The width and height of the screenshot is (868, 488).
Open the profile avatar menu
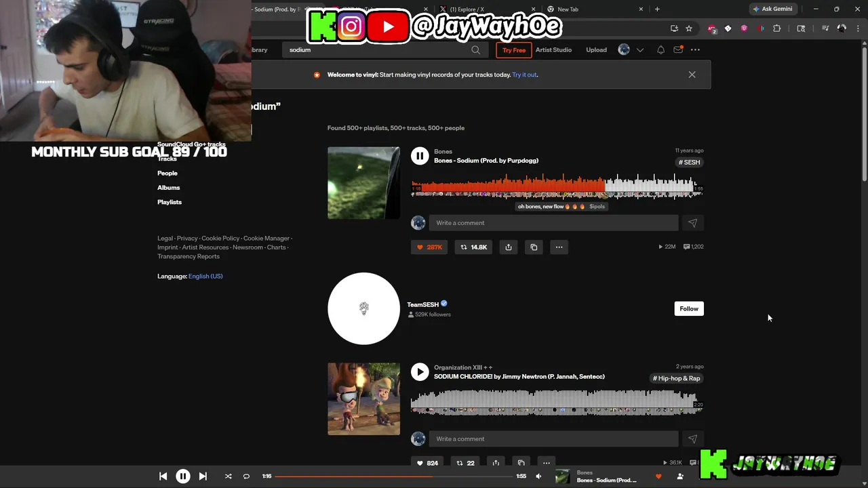[x=624, y=49]
